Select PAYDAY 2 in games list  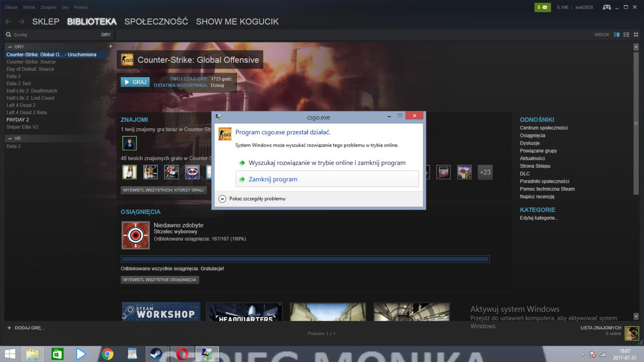(18, 120)
